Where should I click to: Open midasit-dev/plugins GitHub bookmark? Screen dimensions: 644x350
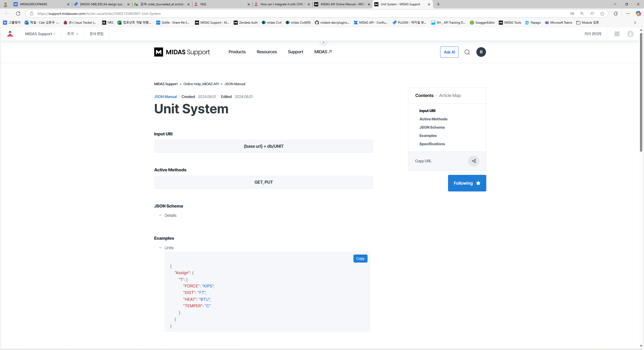click(x=332, y=23)
